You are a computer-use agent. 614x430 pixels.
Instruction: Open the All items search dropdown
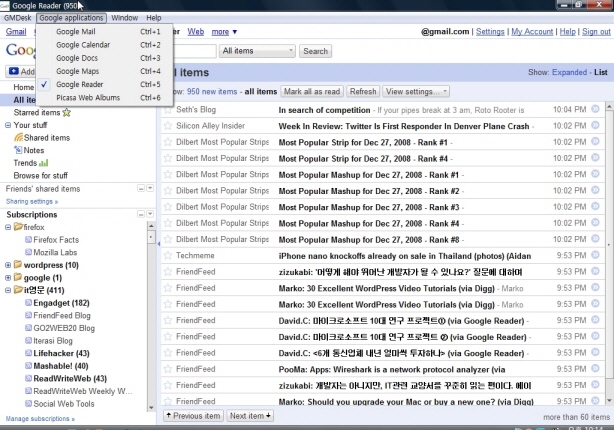click(x=258, y=51)
